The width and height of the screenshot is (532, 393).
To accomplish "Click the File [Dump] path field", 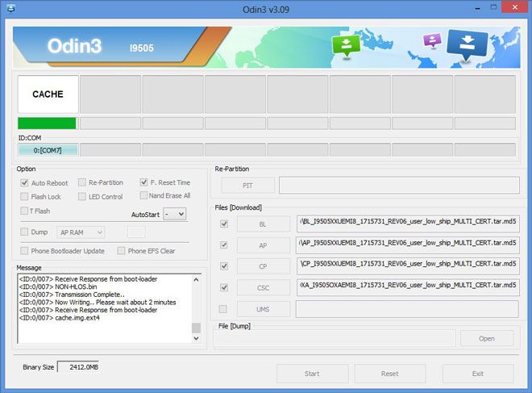I will tap(335, 338).
